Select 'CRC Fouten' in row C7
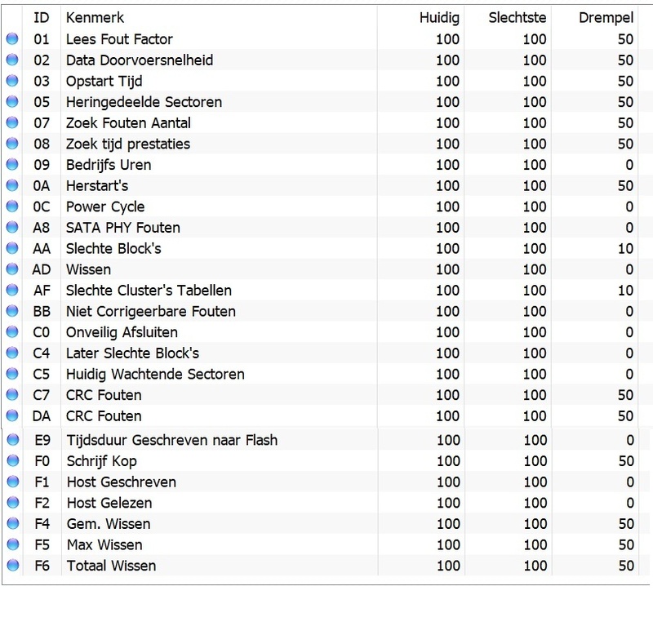653x644 pixels. click(104, 395)
